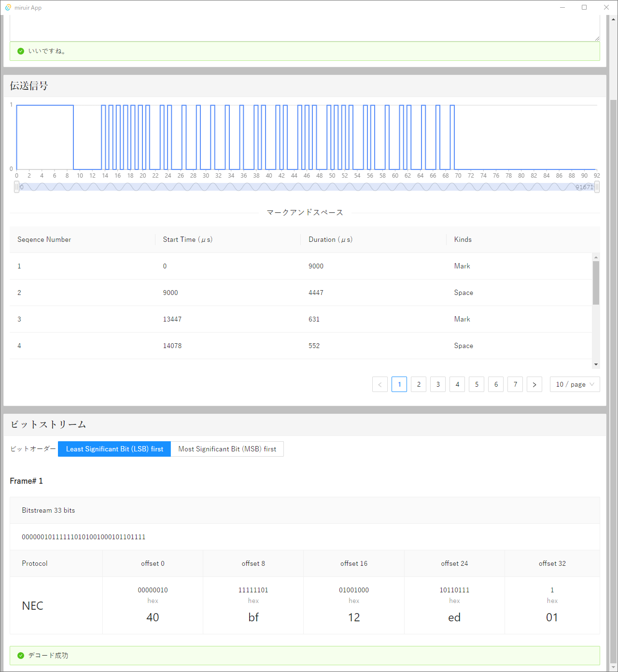Screen dimensions: 618x672
Task: Click the previous page arrow icon
Action: 380,384
